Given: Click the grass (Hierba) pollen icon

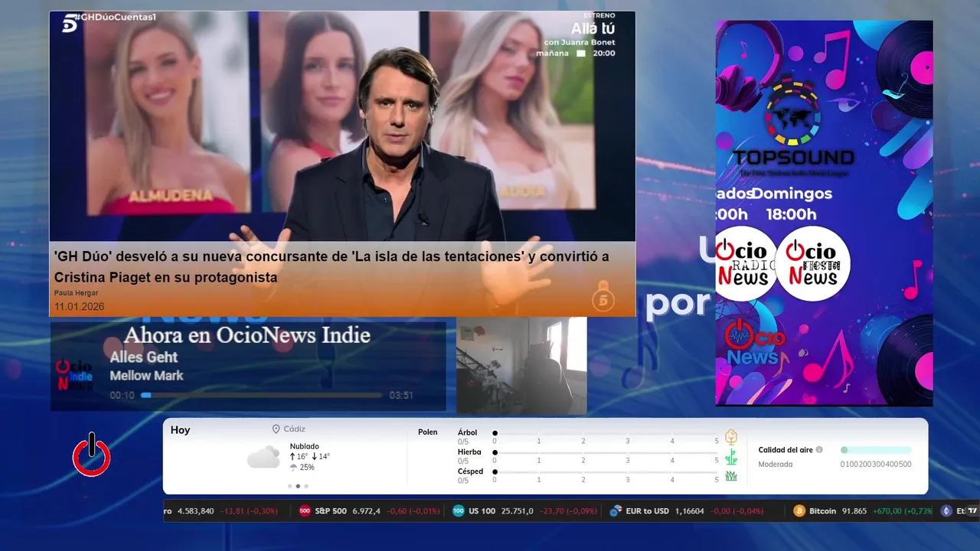Looking at the screenshot, I should 730,457.
